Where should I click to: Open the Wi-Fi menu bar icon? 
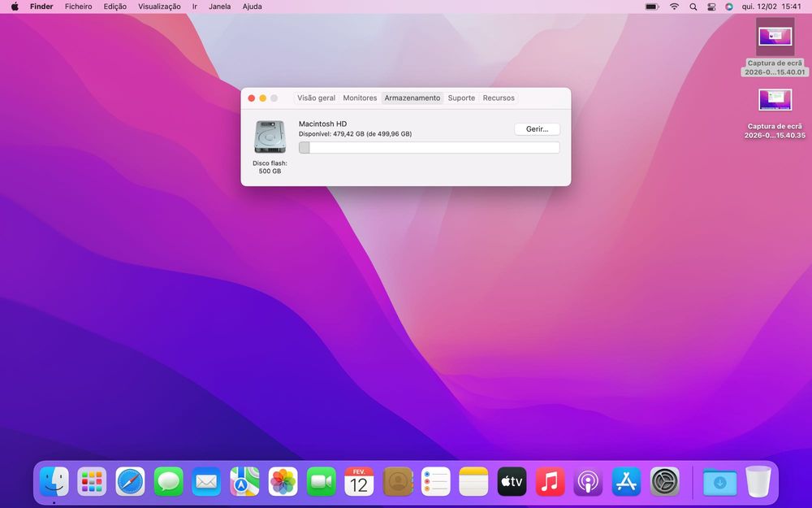point(674,7)
